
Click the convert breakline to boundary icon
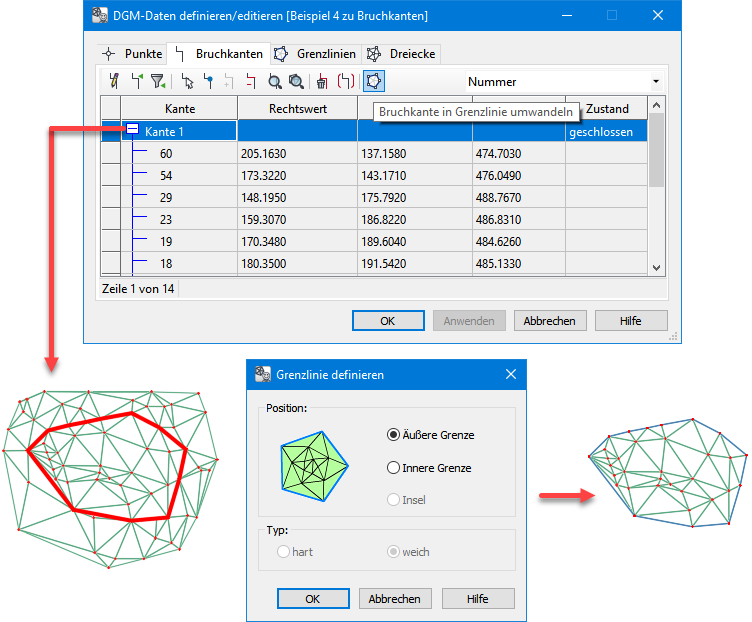click(374, 82)
